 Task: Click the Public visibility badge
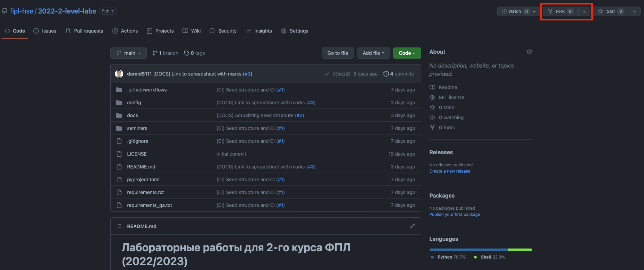click(108, 11)
